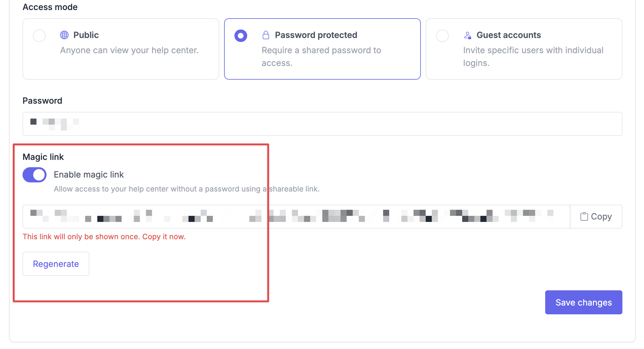Focus the Password input field
644x349 pixels.
tap(322, 124)
